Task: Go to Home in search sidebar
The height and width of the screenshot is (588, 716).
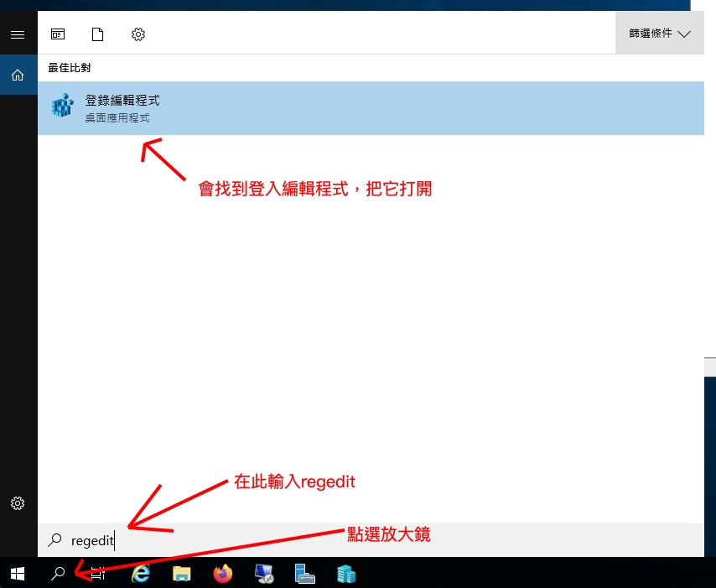Action: (x=18, y=75)
